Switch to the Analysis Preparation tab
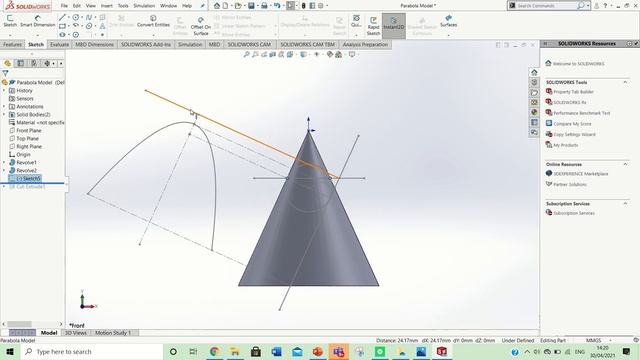640x360 pixels. (365, 44)
